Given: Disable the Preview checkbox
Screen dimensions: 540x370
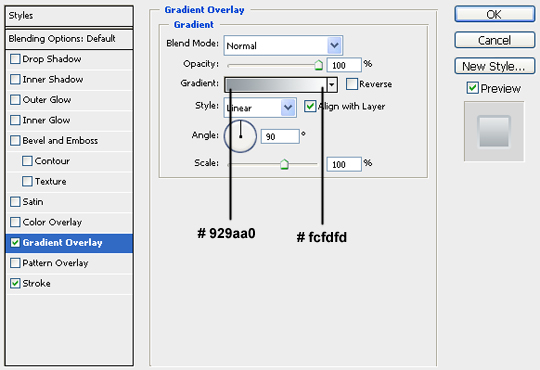Looking at the screenshot, I should (x=472, y=88).
